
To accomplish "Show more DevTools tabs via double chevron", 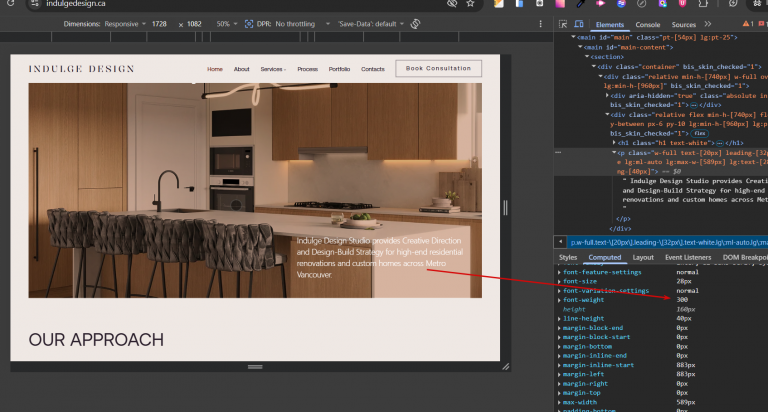I will pos(708,24).
